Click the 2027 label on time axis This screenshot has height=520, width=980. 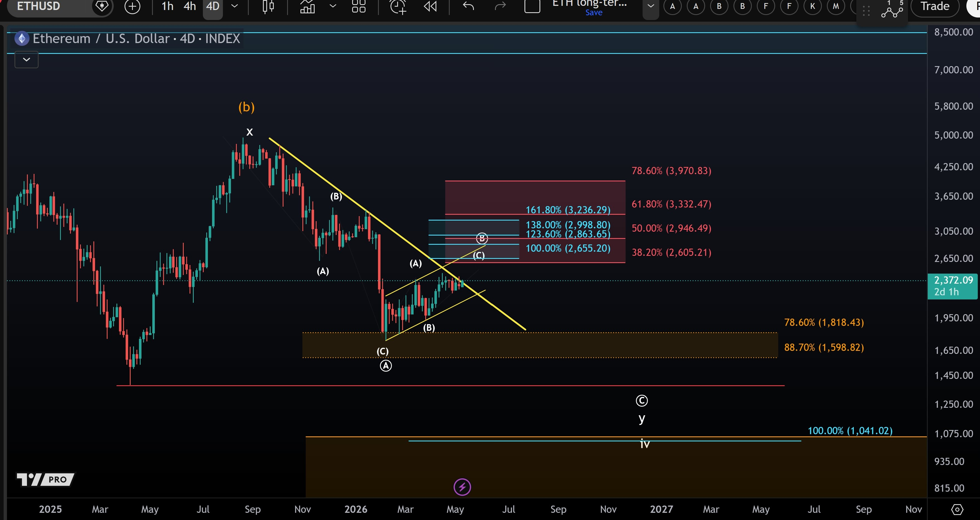pyautogui.click(x=661, y=509)
